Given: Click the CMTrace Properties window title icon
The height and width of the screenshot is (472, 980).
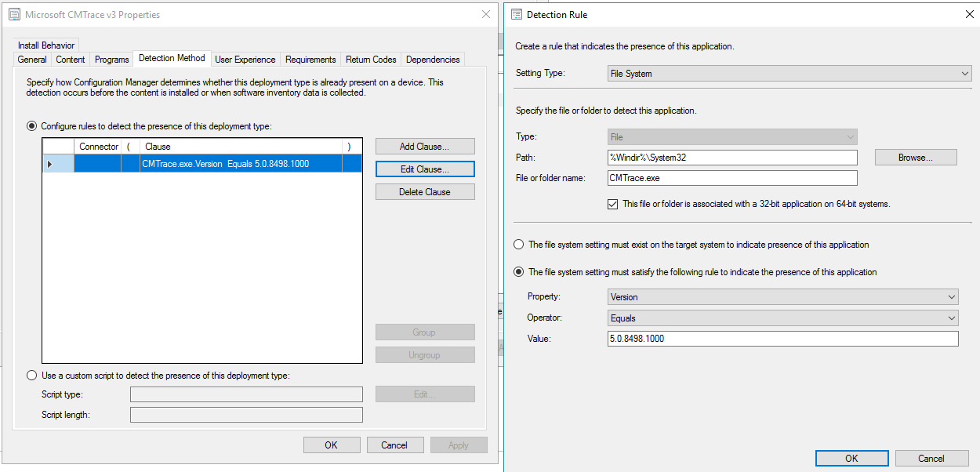Looking at the screenshot, I should point(14,15).
